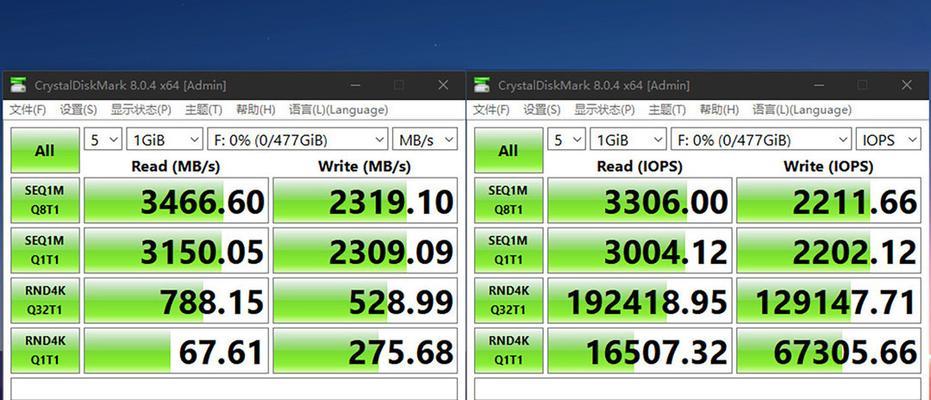Expand drive F: selector in left window
The height and width of the screenshot is (400, 931).
coord(298,139)
